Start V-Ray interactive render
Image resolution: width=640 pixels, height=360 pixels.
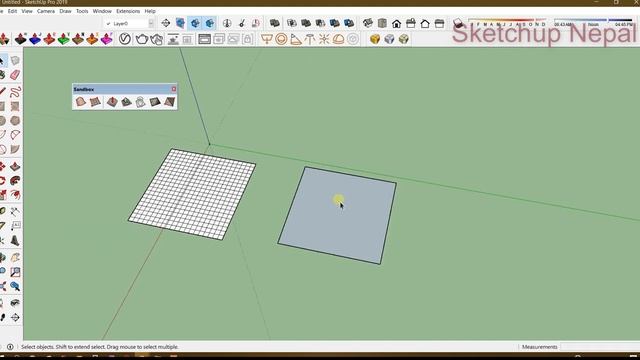(x=156, y=39)
